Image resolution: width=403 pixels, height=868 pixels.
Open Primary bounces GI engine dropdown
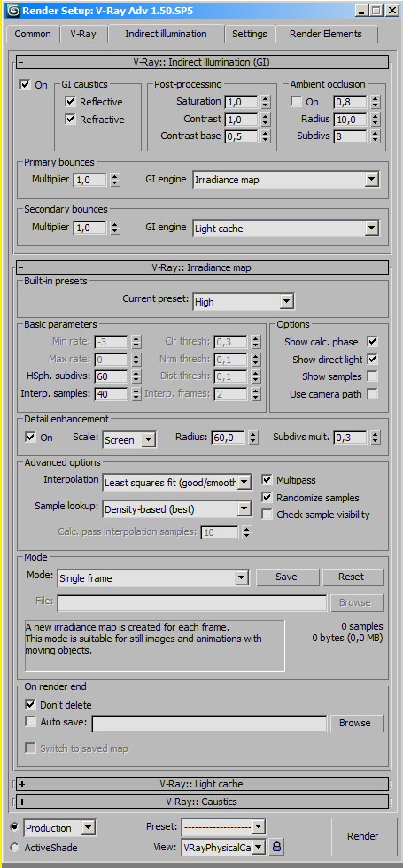[286, 179]
